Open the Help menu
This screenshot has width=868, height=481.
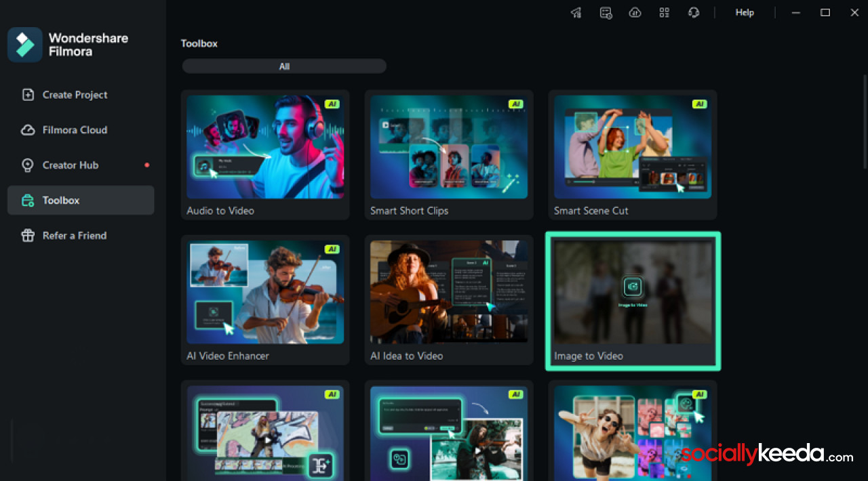pos(745,13)
